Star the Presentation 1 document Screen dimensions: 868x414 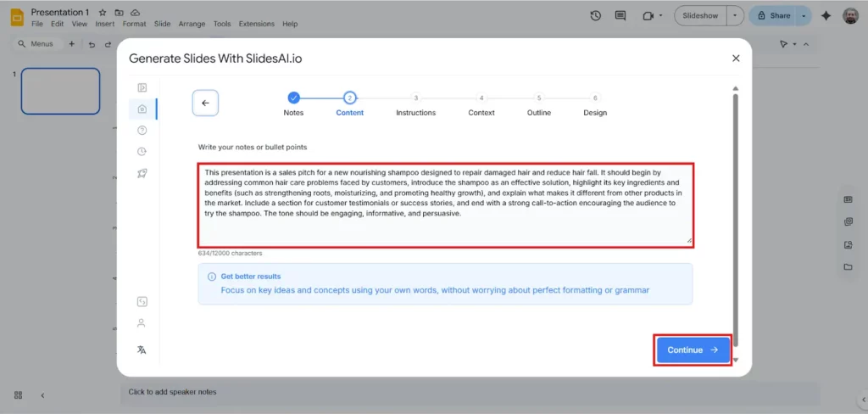point(103,13)
